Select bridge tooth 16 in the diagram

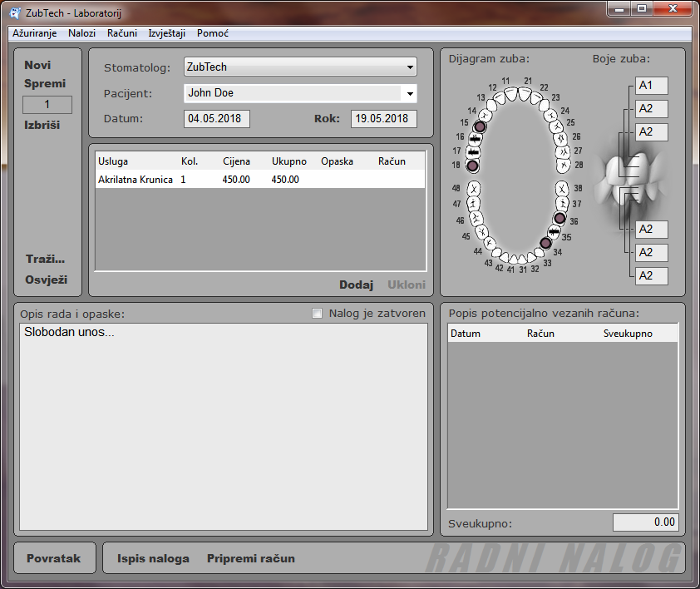tap(476, 139)
